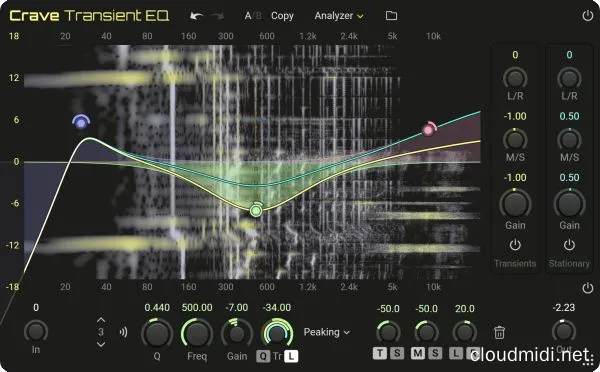Image resolution: width=600 pixels, height=372 pixels.
Task: Click the Transients Gain knob
Action: coord(515,204)
